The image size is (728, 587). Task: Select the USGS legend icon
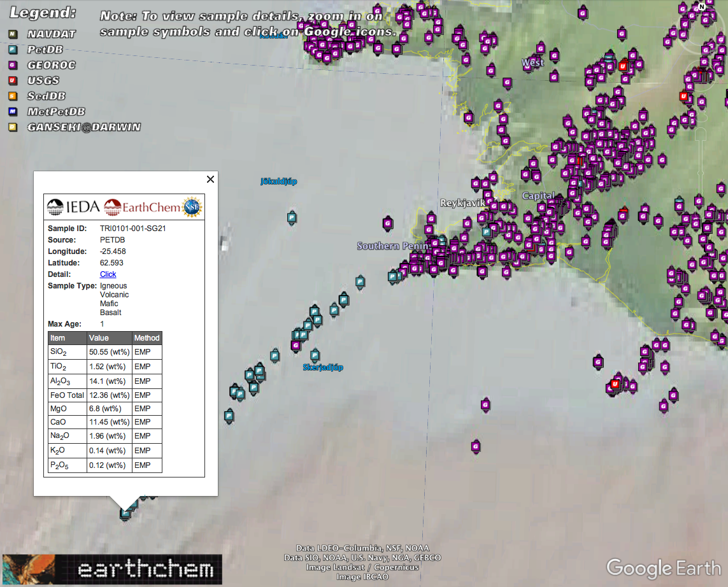[x=13, y=80]
